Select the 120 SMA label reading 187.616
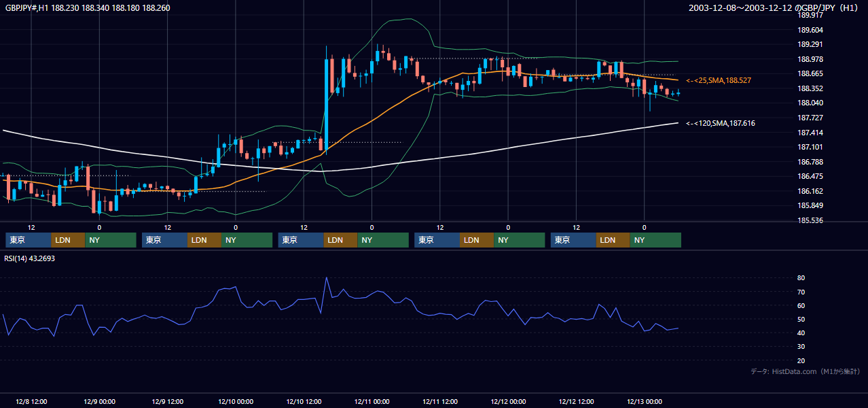This screenshot has width=868, height=408. point(721,123)
